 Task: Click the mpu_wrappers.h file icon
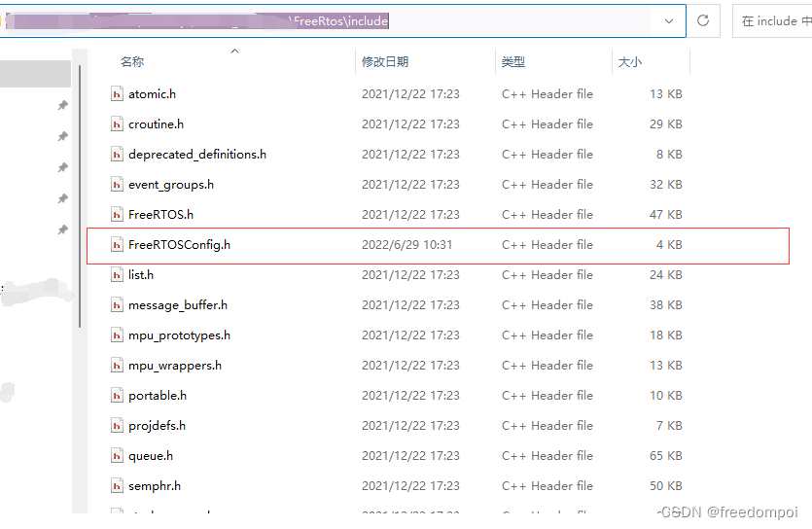pyautogui.click(x=117, y=366)
